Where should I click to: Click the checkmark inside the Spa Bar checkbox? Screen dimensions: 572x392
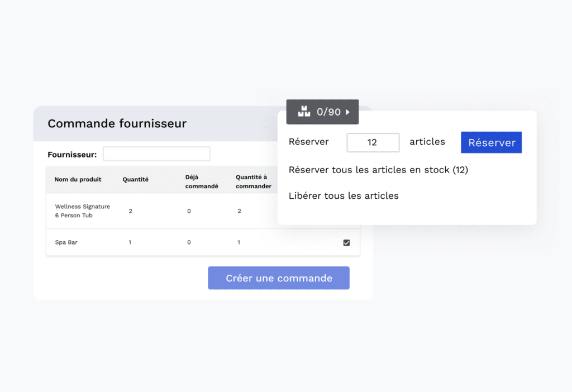click(x=346, y=242)
